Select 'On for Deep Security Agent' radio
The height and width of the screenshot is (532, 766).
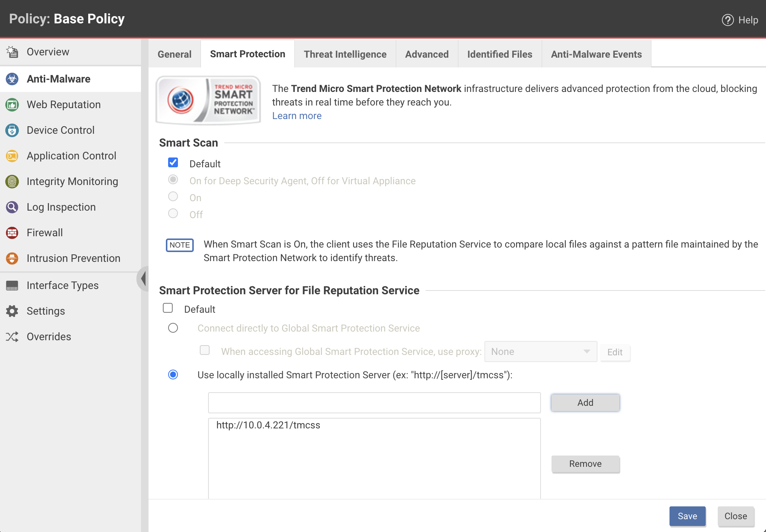coord(173,179)
